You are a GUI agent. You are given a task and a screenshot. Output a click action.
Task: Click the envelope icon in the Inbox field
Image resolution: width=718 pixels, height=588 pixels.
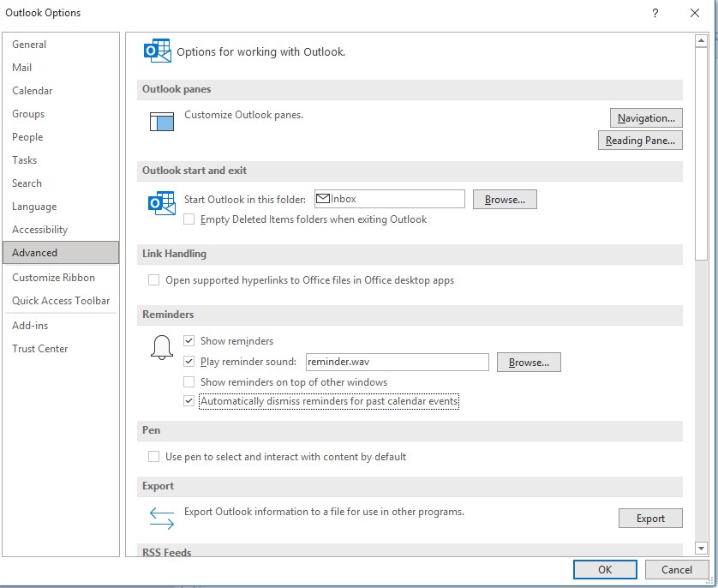coord(323,198)
